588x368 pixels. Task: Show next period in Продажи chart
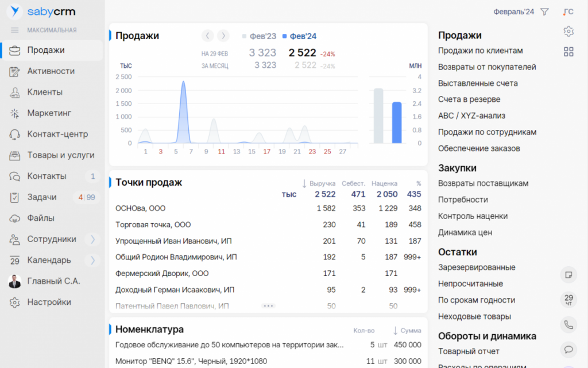tap(223, 36)
